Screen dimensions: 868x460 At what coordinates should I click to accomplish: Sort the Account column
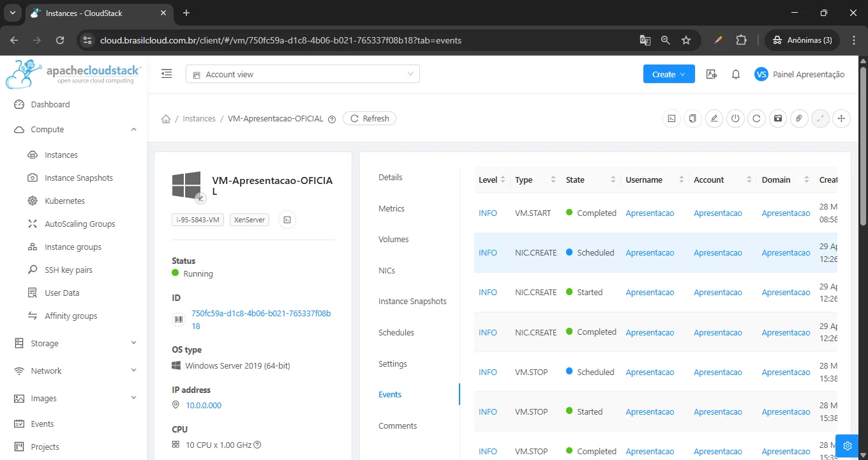click(749, 180)
